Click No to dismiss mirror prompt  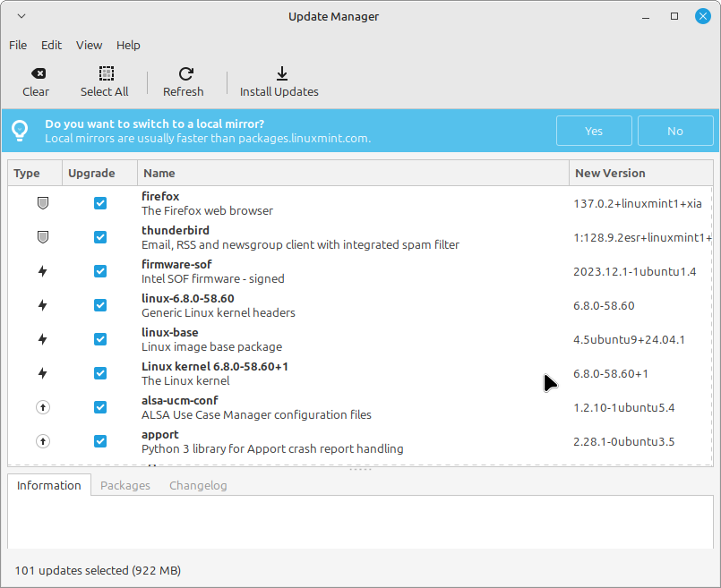point(675,131)
